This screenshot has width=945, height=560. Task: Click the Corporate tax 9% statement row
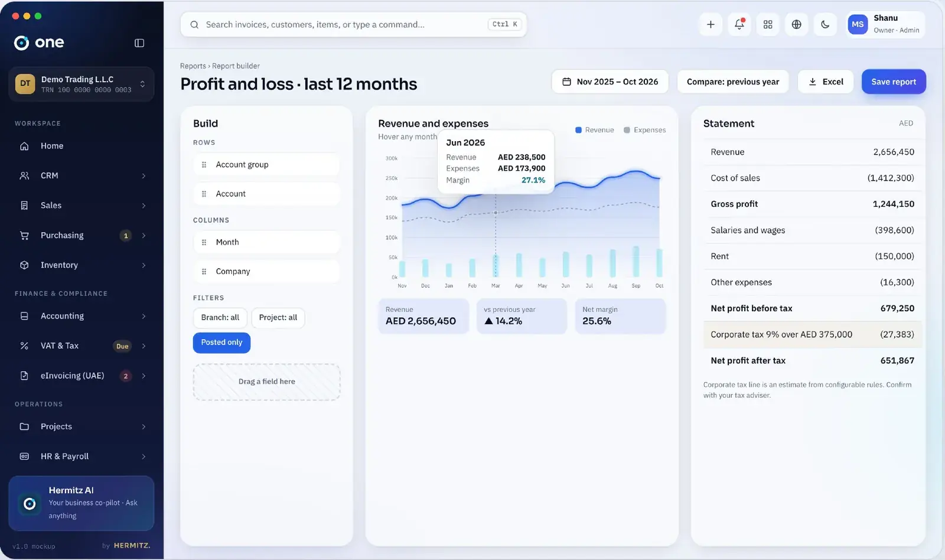(812, 334)
